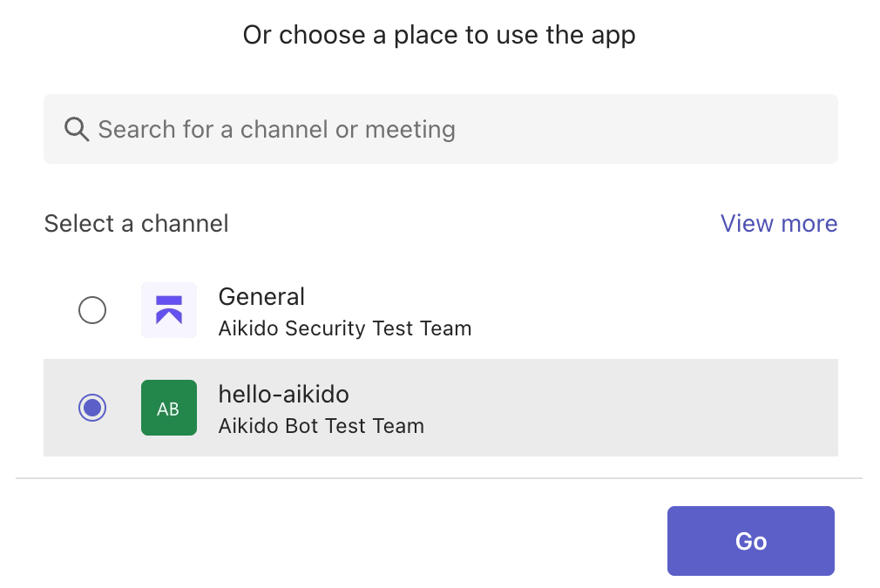
Task: Focus the channel or meeting search field
Action: pyautogui.click(x=440, y=129)
